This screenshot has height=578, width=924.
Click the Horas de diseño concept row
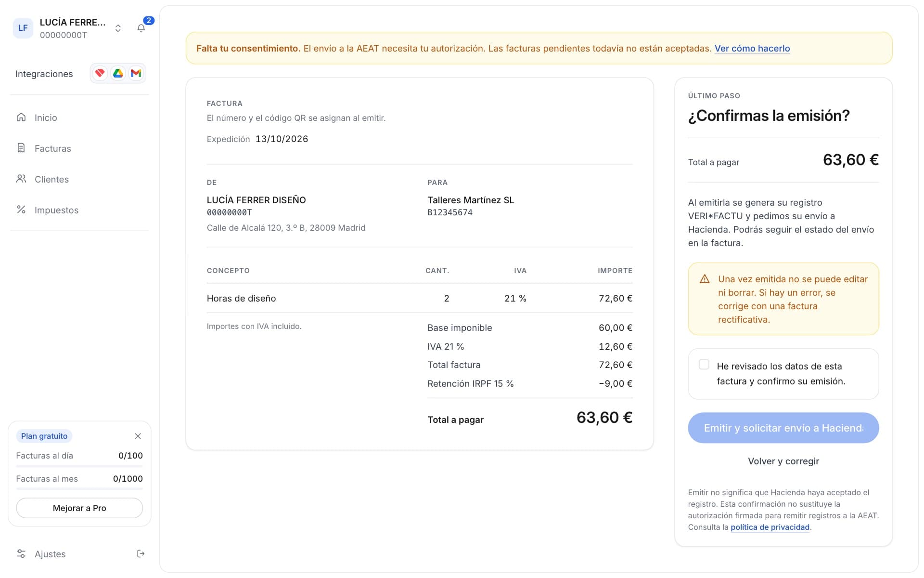[x=420, y=298]
